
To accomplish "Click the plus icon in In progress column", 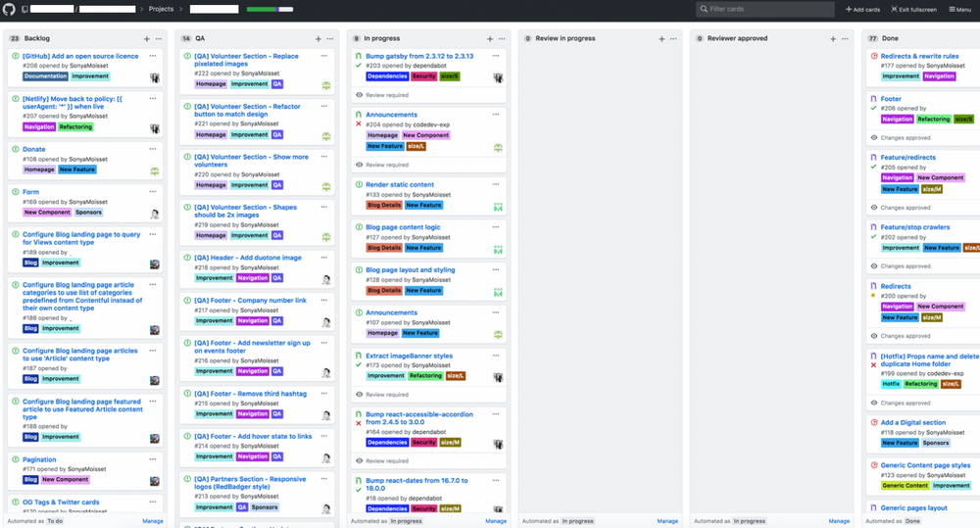I will click(490, 38).
